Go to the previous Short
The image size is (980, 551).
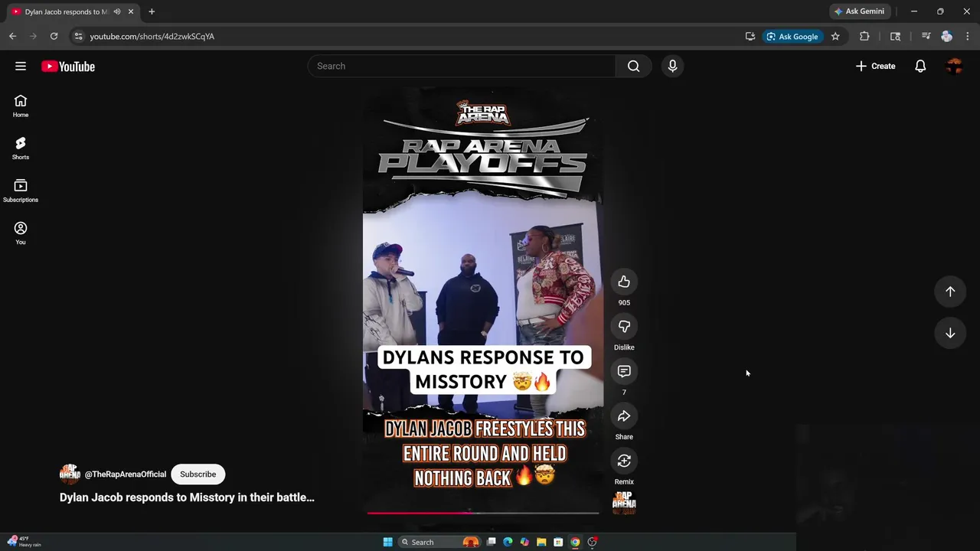tap(950, 292)
